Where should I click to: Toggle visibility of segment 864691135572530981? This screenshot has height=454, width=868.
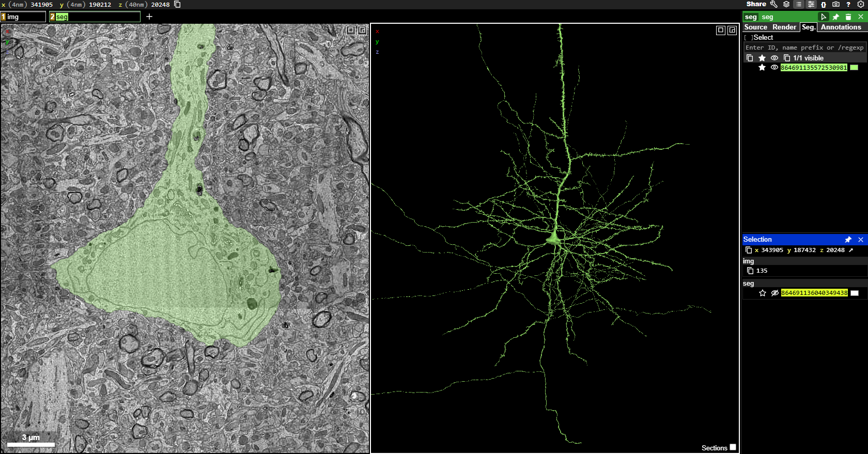tap(774, 67)
